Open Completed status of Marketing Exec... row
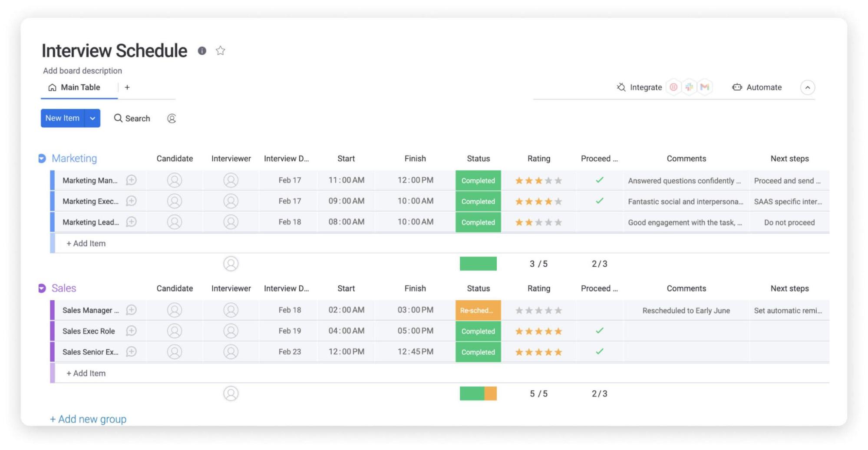The width and height of the screenshot is (868, 450). click(478, 201)
